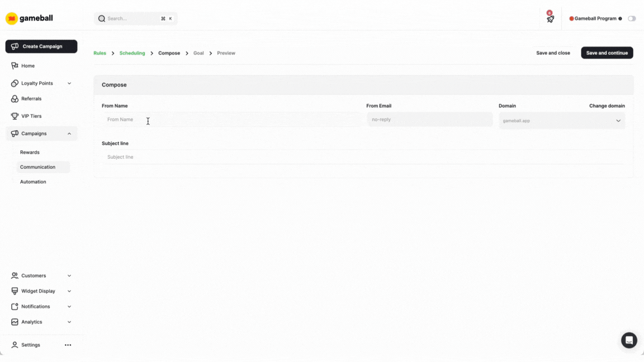
Task: Select the Campaigns megaphone icon
Action: tap(14, 133)
